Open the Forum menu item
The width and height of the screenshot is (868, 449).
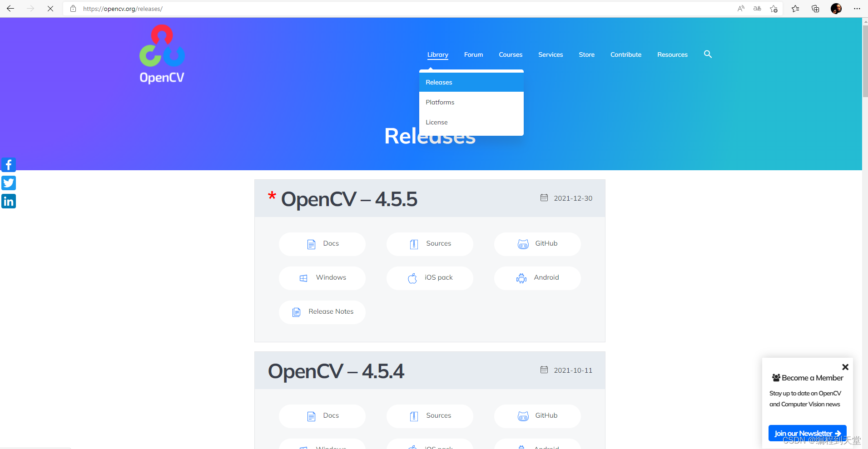pos(473,54)
